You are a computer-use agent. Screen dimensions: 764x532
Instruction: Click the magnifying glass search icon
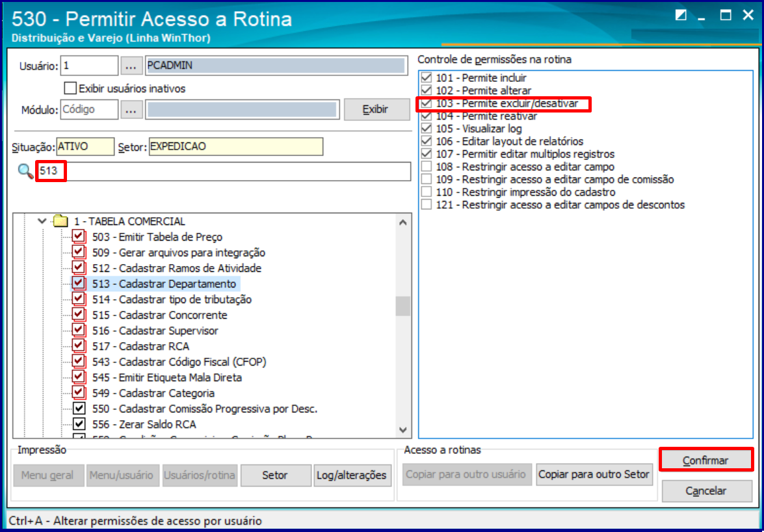click(x=24, y=172)
